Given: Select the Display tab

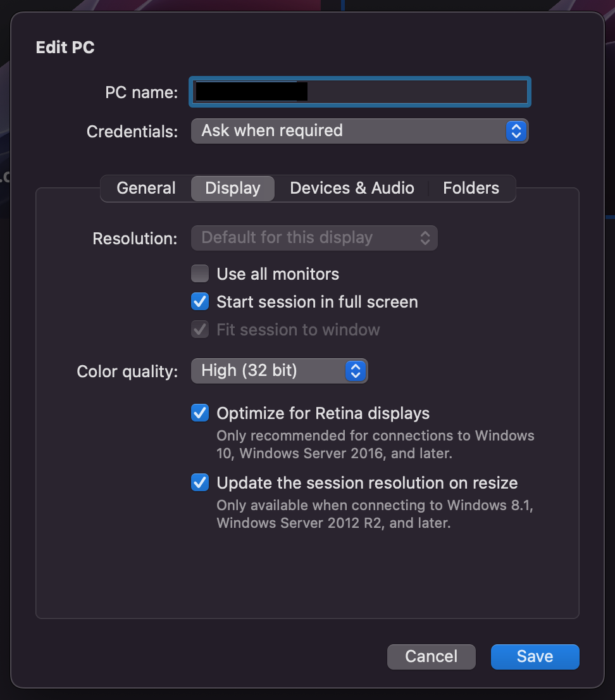Looking at the screenshot, I should 233,188.
